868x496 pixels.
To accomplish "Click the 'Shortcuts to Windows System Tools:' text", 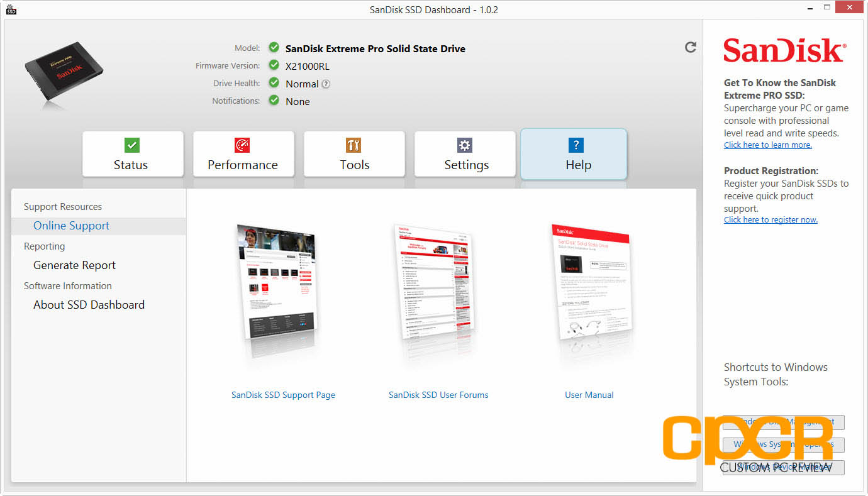I will tap(776, 375).
